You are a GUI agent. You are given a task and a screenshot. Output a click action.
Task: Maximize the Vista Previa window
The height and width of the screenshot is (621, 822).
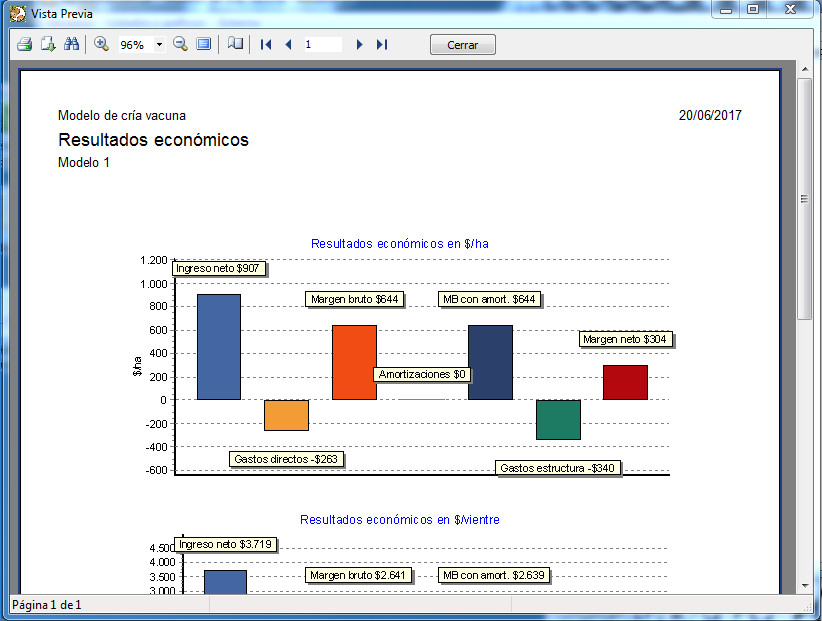tap(753, 10)
